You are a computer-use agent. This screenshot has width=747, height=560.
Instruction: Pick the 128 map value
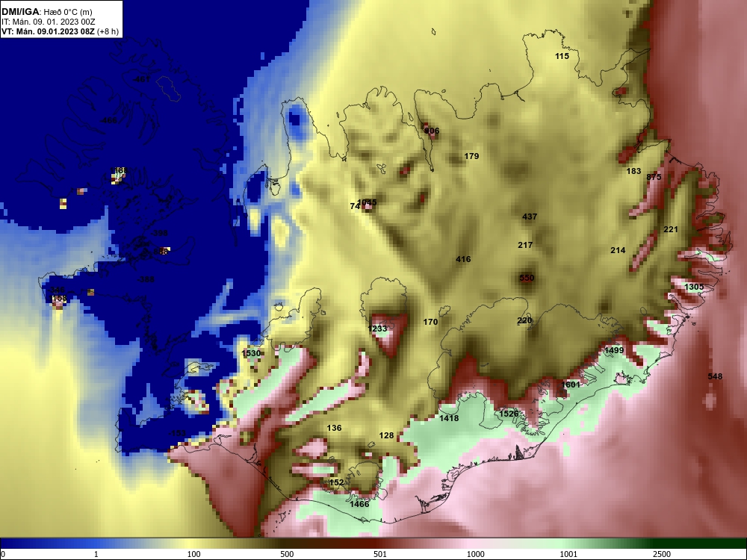[x=386, y=436]
